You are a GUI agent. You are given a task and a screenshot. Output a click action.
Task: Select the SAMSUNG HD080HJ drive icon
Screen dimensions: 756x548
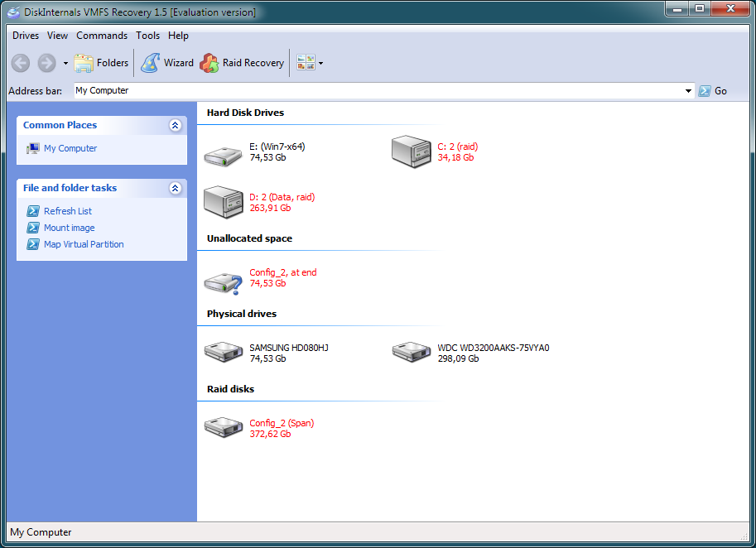click(x=224, y=352)
